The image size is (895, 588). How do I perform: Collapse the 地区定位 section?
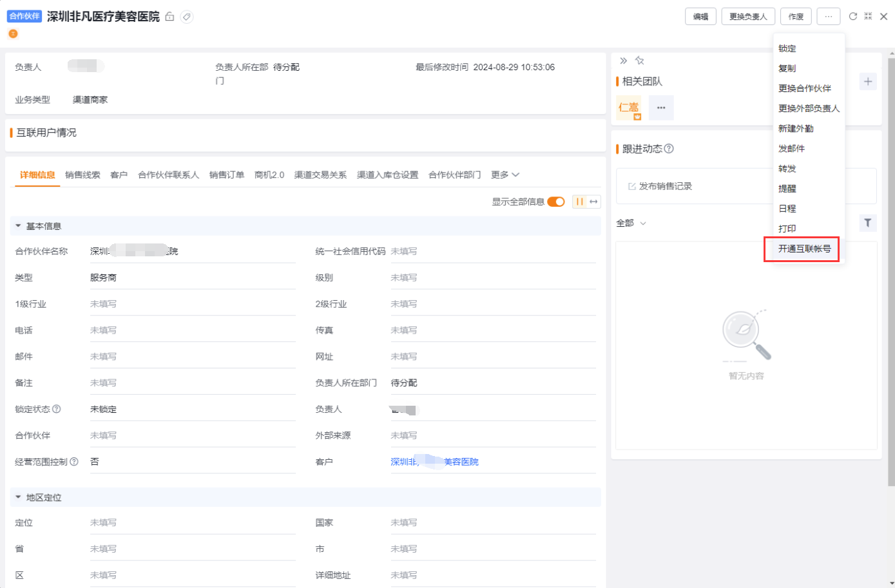coord(18,497)
